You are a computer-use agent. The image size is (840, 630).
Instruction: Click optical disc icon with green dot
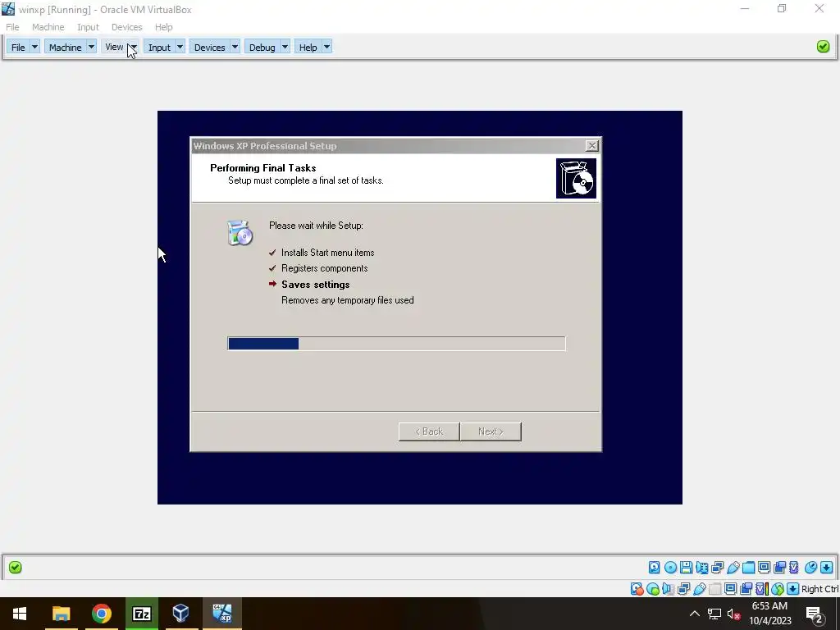click(652, 589)
